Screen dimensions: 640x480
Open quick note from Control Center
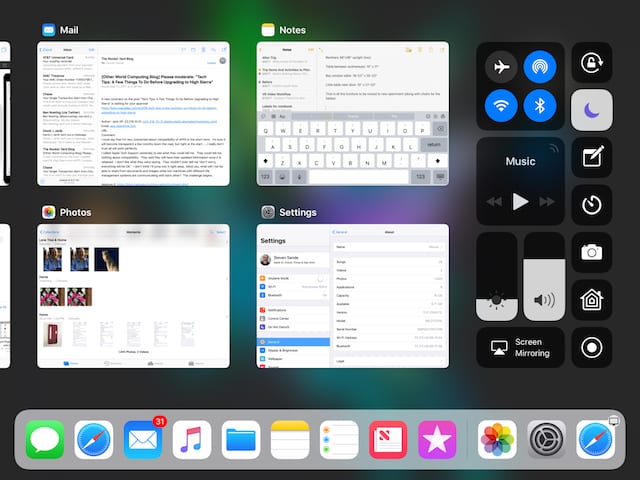591,157
